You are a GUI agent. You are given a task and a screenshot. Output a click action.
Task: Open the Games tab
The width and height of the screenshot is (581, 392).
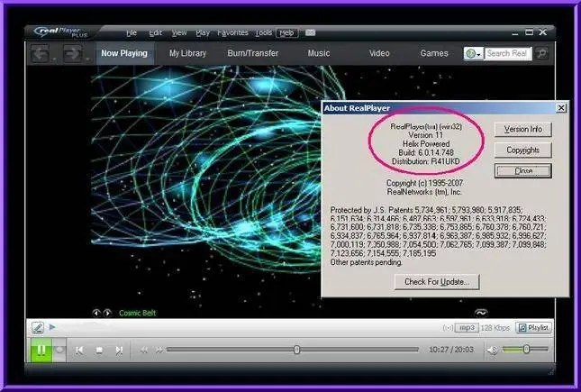434,53
